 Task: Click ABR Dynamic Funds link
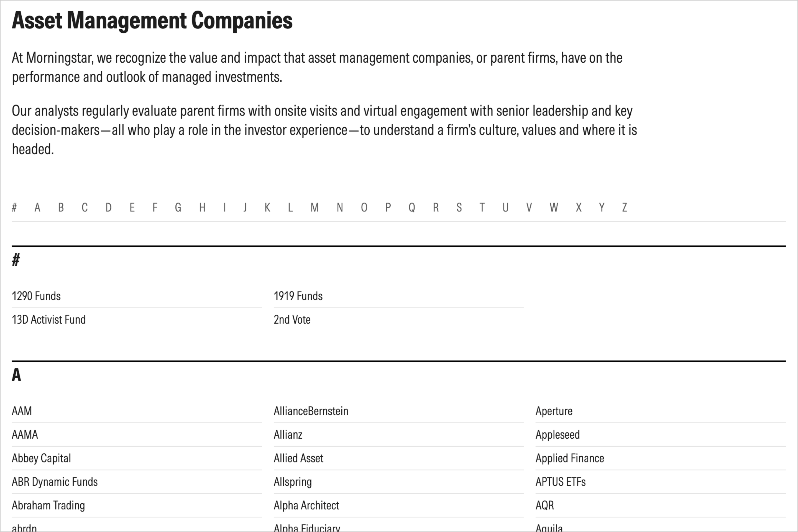55,482
